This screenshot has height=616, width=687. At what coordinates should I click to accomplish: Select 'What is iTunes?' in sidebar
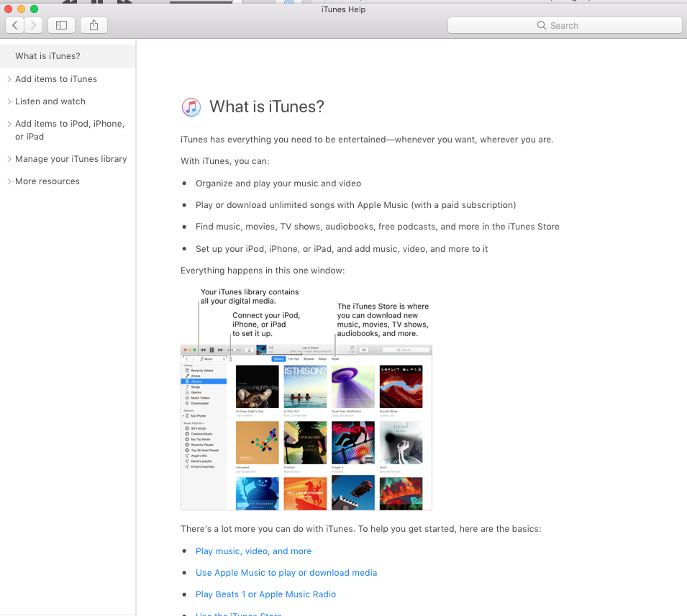(x=68, y=56)
